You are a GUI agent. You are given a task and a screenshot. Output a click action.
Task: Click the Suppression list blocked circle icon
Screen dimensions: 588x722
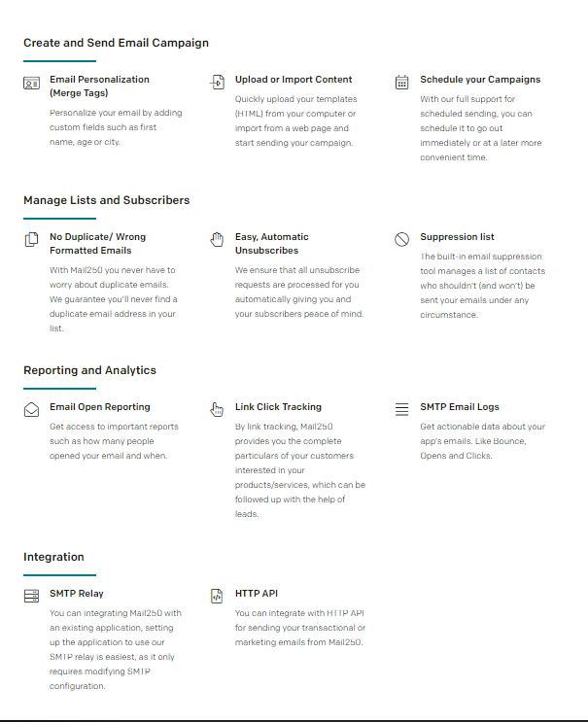click(x=402, y=240)
